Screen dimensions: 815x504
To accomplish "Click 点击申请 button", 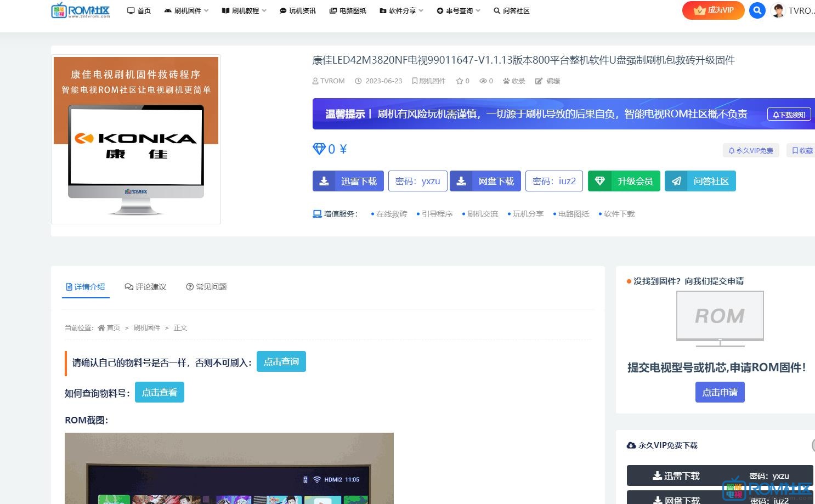I will [720, 393].
